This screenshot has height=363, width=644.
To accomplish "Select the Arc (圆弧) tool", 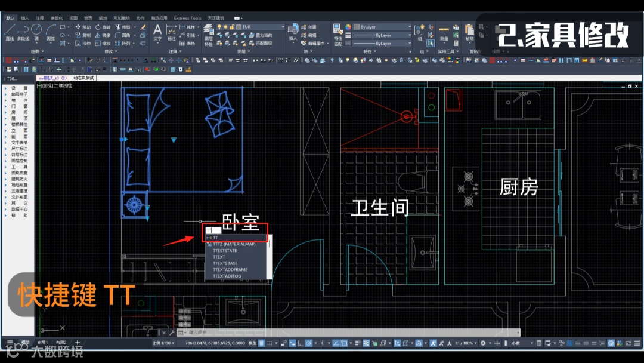I will [51, 32].
